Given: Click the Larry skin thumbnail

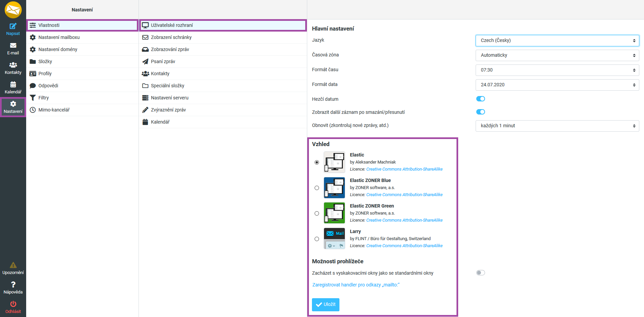Looking at the screenshot, I should tap(334, 239).
